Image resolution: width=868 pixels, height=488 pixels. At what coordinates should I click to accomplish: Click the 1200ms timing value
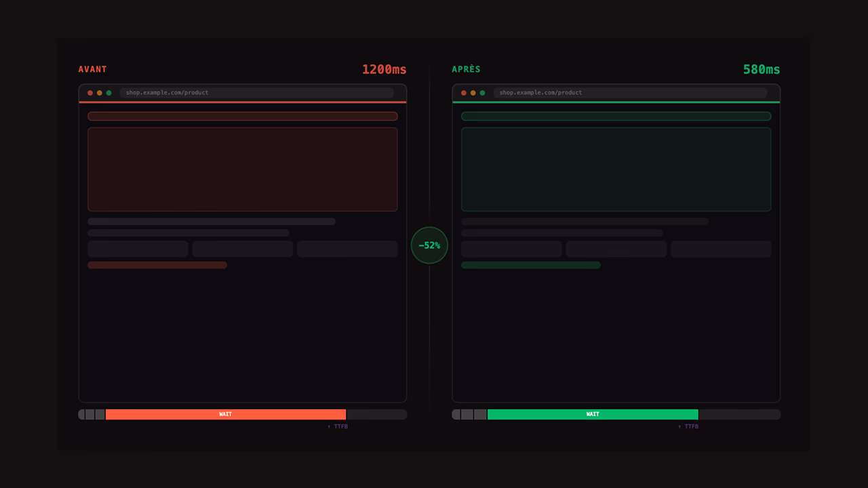(x=384, y=69)
